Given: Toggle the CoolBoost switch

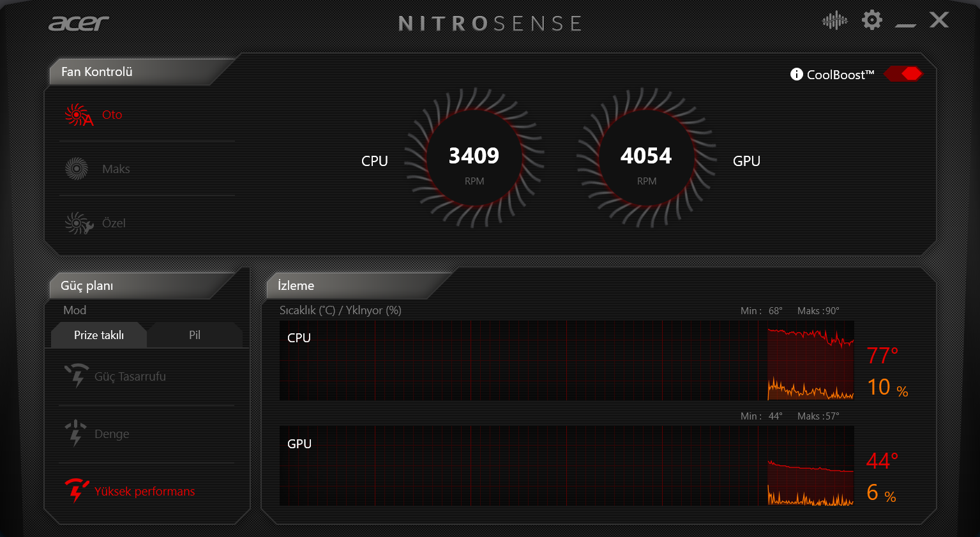Looking at the screenshot, I should coord(903,74).
